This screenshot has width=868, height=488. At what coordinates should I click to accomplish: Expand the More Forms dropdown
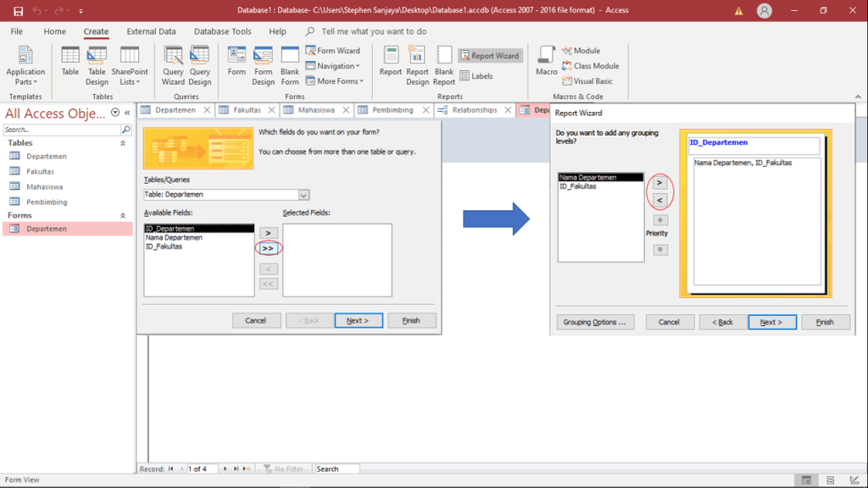[339, 81]
